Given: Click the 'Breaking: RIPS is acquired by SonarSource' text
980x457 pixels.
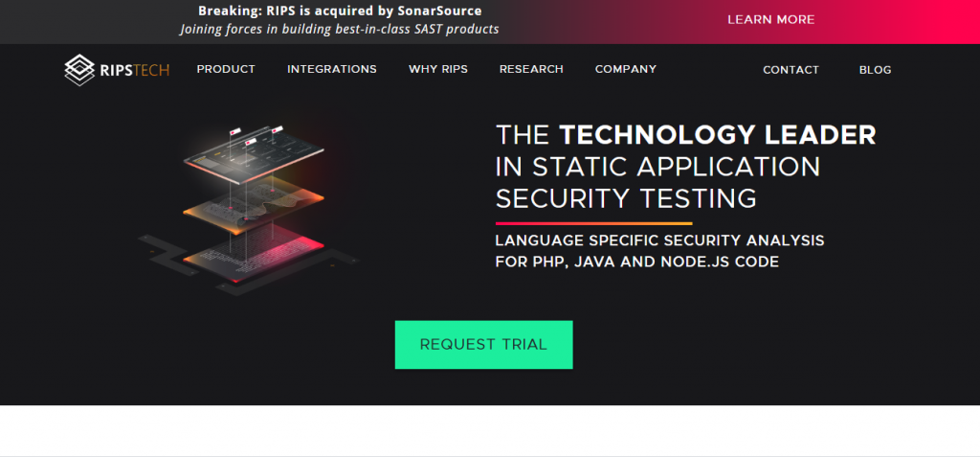Looking at the screenshot, I should click(340, 11).
